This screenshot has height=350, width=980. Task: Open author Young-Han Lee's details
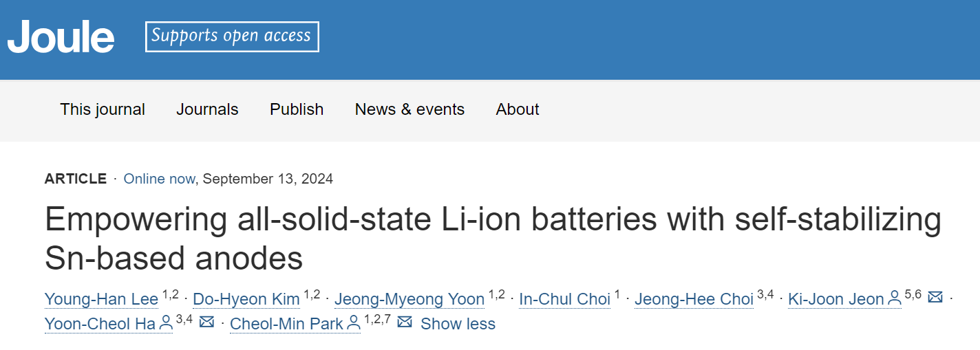102,300
